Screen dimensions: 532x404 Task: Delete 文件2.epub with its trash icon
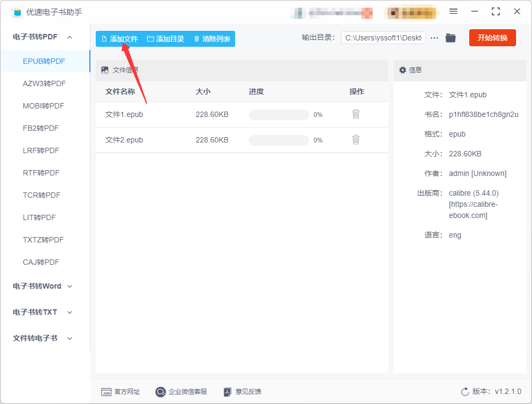(355, 140)
